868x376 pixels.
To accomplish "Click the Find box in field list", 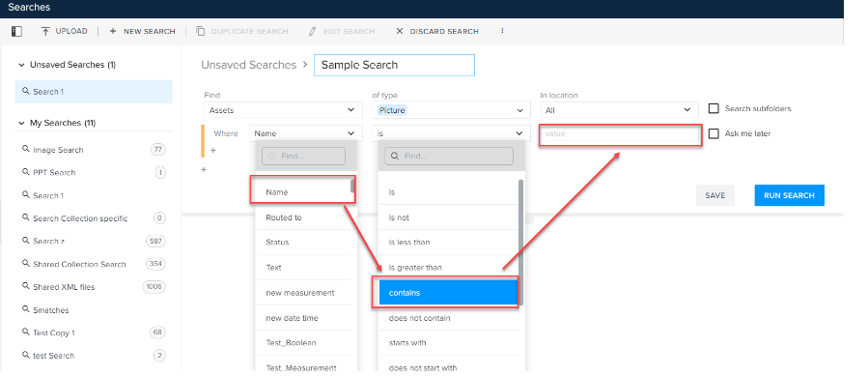I will click(x=303, y=156).
